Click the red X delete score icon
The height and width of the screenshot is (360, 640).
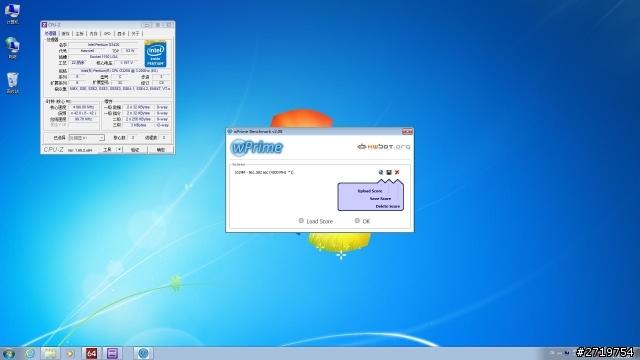pyautogui.click(x=397, y=172)
